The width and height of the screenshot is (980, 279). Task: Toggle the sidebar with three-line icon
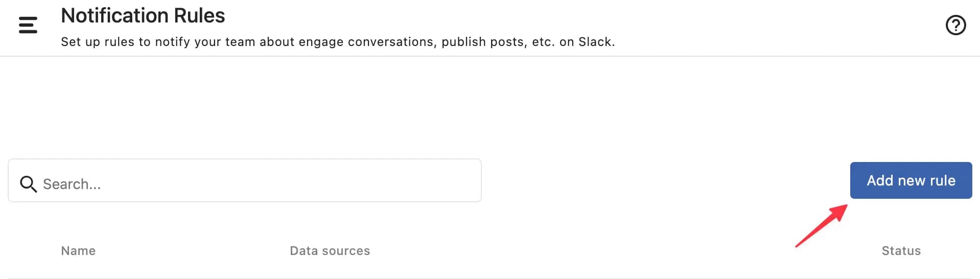[28, 25]
